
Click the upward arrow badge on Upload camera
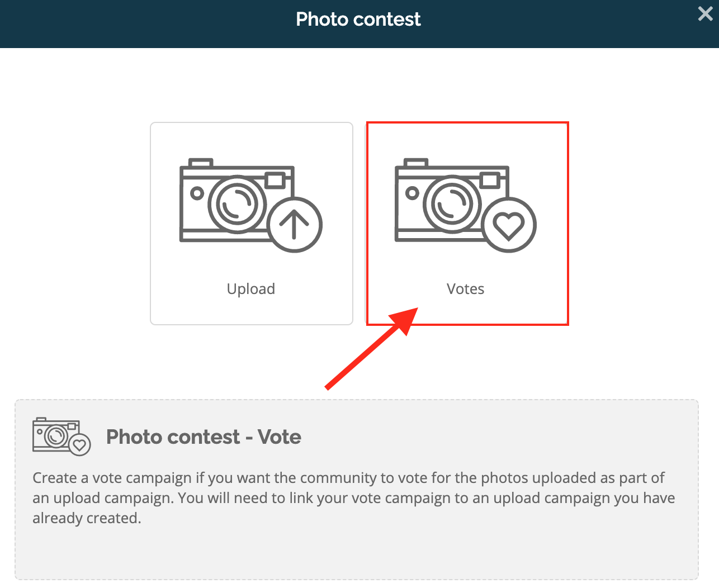pyautogui.click(x=295, y=225)
